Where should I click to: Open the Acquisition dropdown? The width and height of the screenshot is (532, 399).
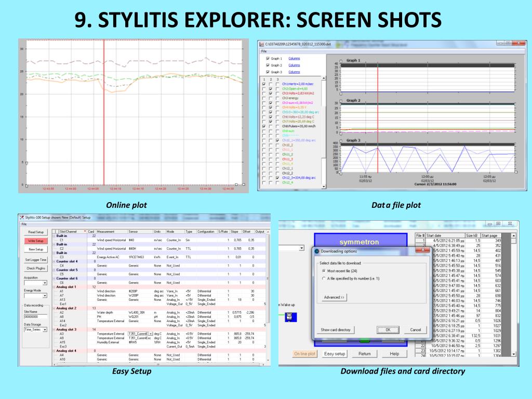pos(36,283)
